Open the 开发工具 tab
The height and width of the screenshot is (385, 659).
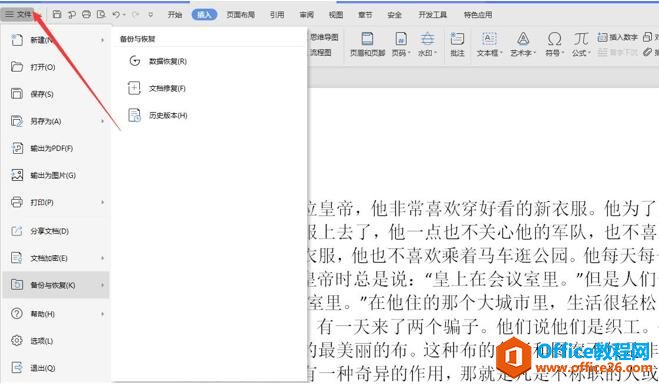432,15
